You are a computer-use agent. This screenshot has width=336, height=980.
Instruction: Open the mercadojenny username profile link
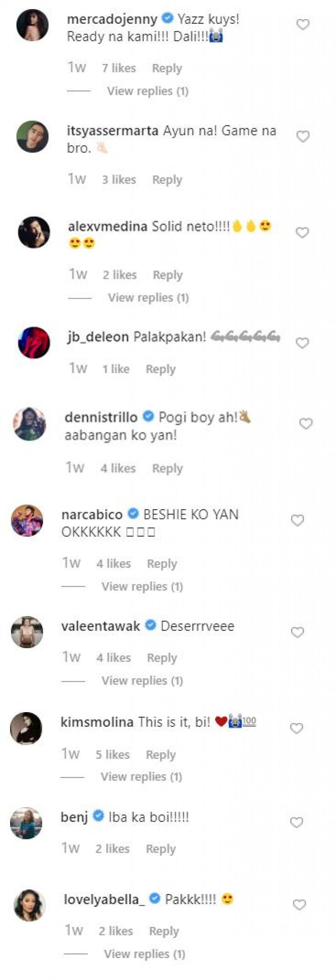[112, 19]
